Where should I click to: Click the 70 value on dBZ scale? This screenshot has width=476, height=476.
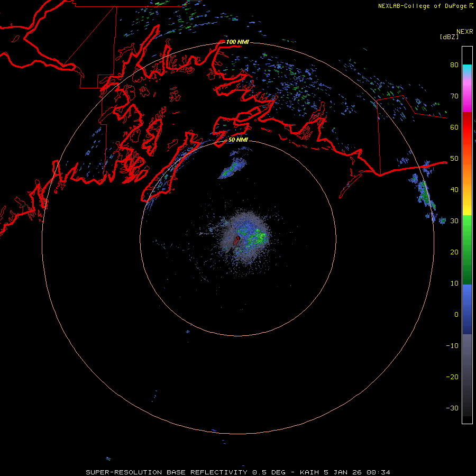pyautogui.click(x=454, y=96)
